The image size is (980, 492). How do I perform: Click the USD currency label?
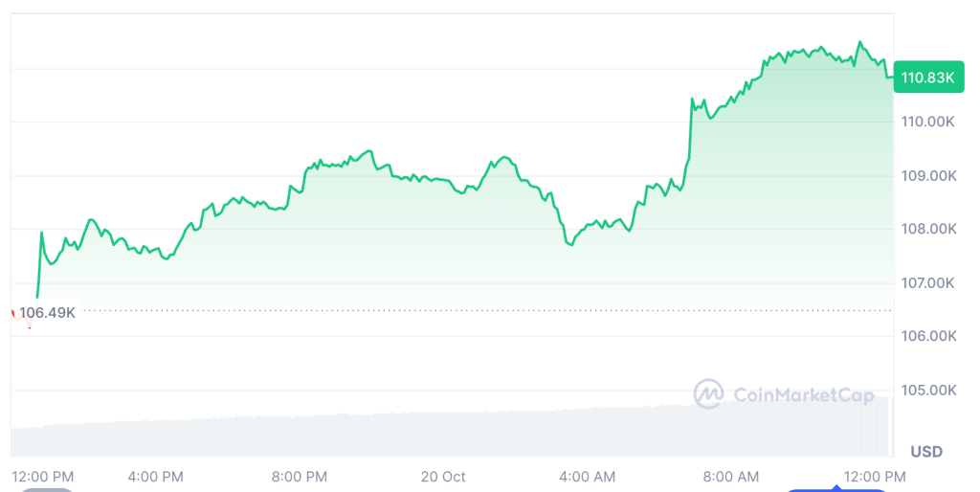pyautogui.click(x=926, y=451)
